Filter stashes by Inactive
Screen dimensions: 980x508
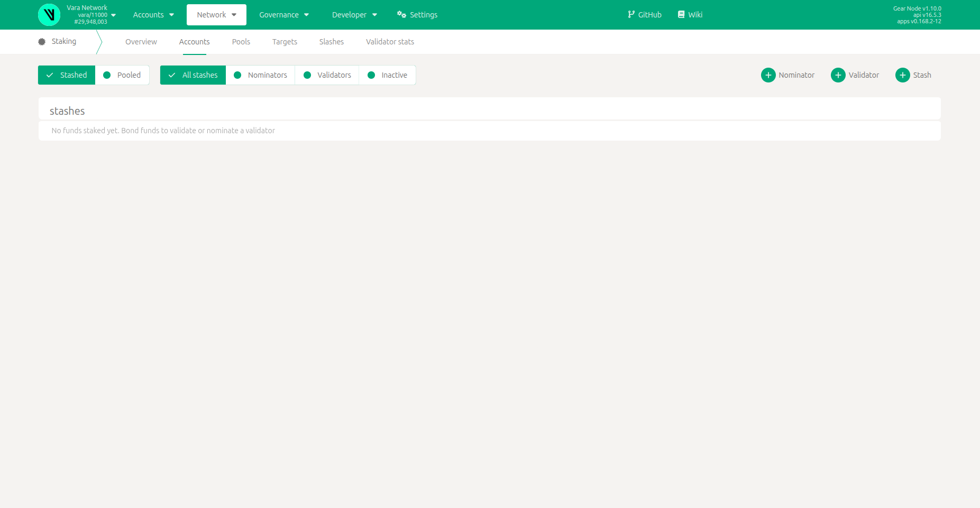coord(387,75)
